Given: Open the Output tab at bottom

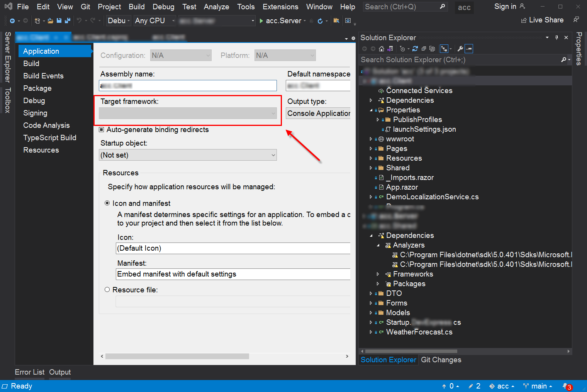Looking at the screenshot, I should pyautogui.click(x=60, y=372).
